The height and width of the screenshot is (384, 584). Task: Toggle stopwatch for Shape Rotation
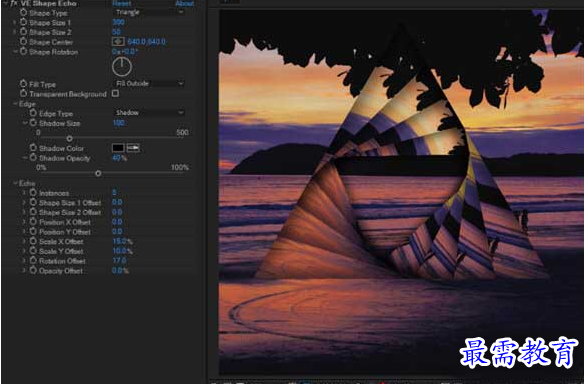coord(23,51)
